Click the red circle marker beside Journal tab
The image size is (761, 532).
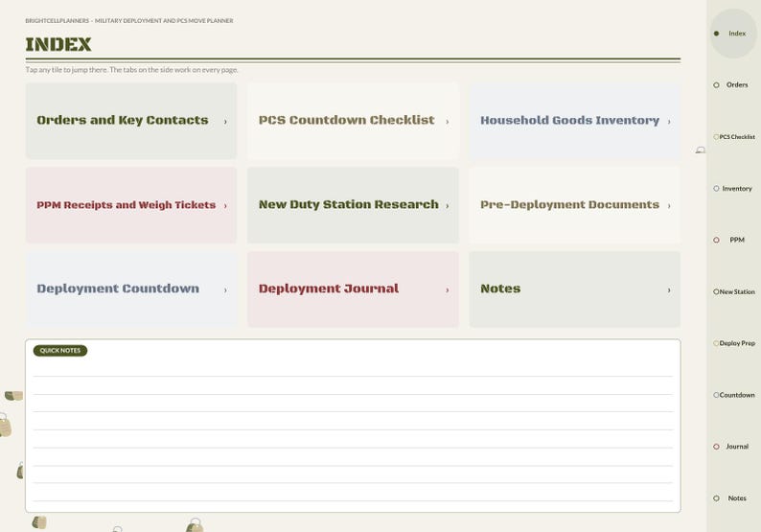(716, 447)
